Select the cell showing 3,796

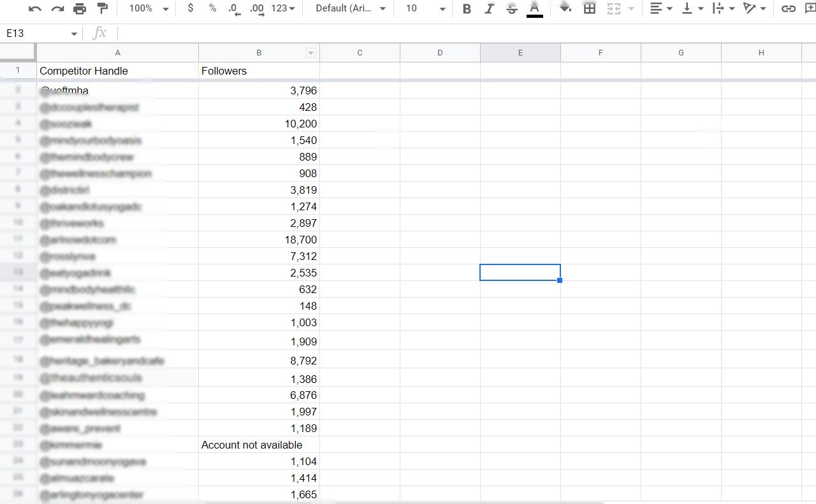click(x=259, y=90)
